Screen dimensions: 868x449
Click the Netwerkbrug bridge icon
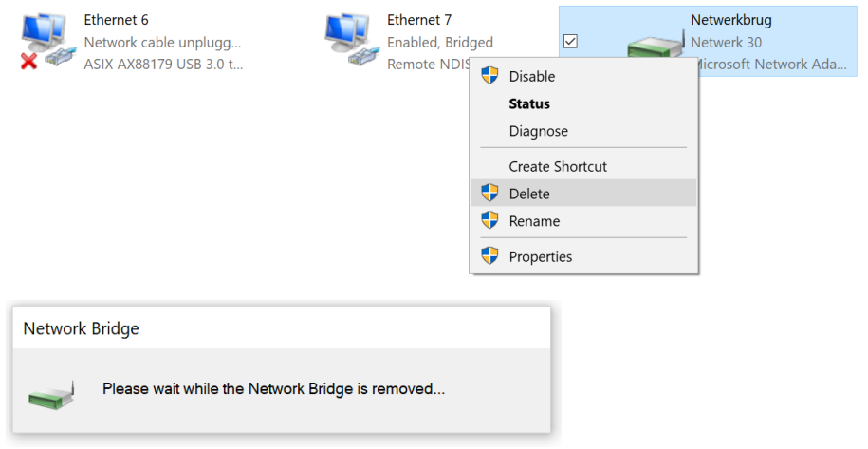coord(655,47)
